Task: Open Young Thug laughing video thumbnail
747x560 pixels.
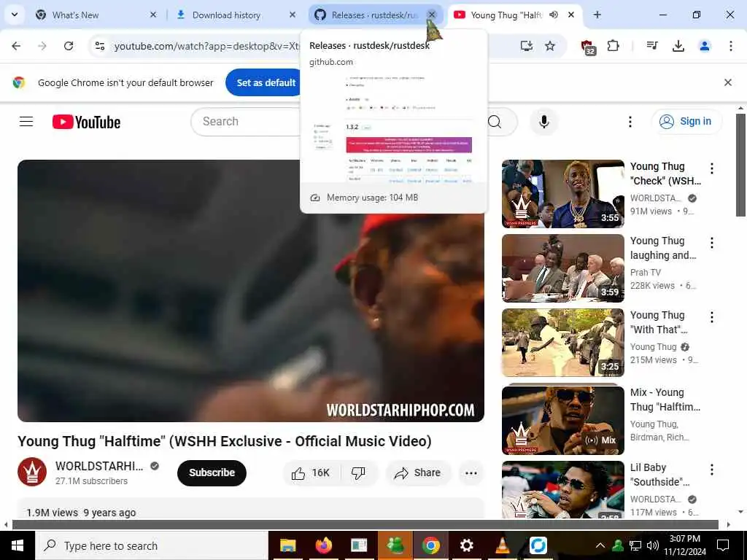Action: point(563,268)
